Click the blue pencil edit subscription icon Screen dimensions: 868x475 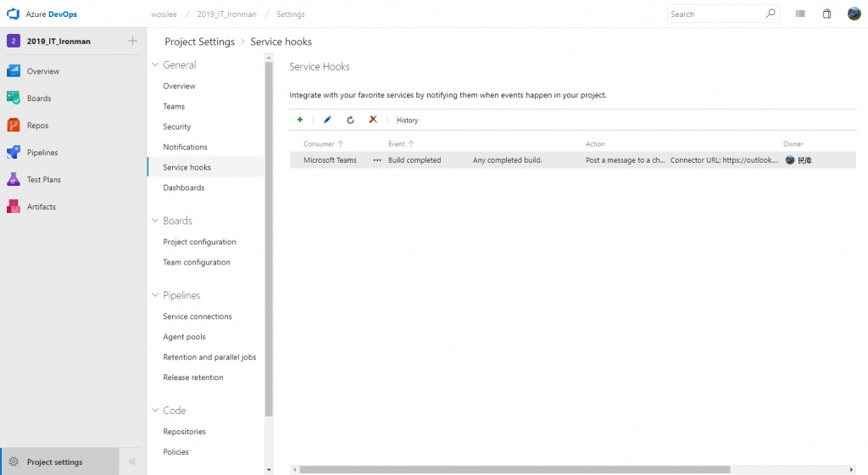[x=327, y=120]
